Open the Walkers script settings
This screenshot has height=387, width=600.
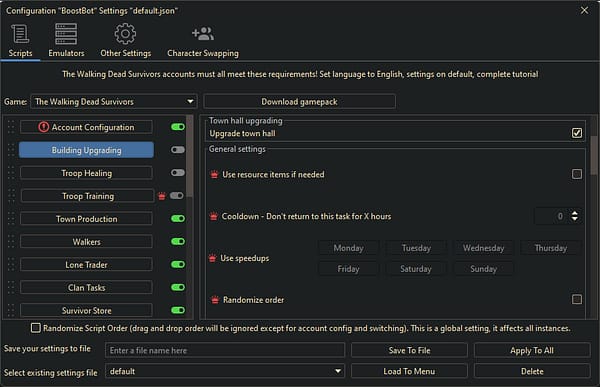(86, 242)
